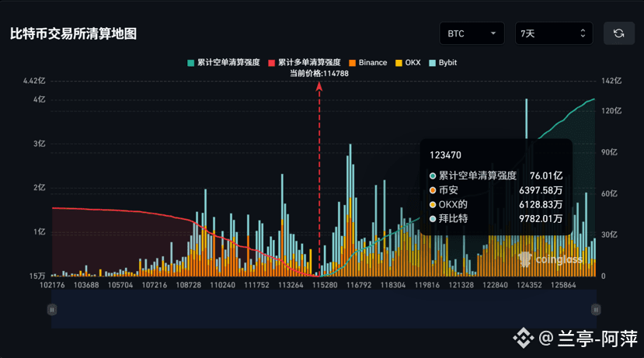This screenshot has width=644, height=358.
Task: Click the 当前价格:114788 label
Action: point(319,74)
